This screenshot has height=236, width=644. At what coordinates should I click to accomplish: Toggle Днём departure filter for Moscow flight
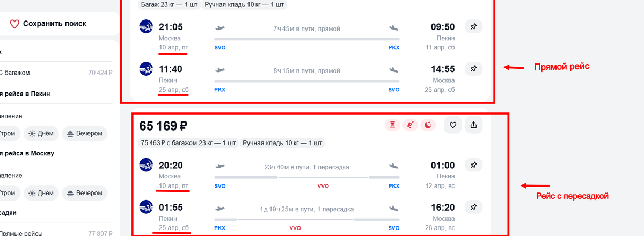[42, 192]
